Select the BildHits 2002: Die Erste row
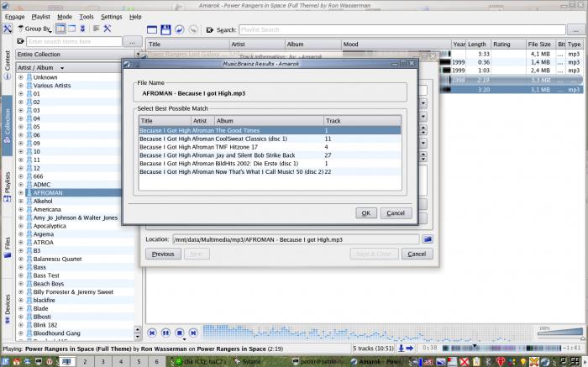Image resolution: width=588 pixels, height=367 pixels. 270,164
